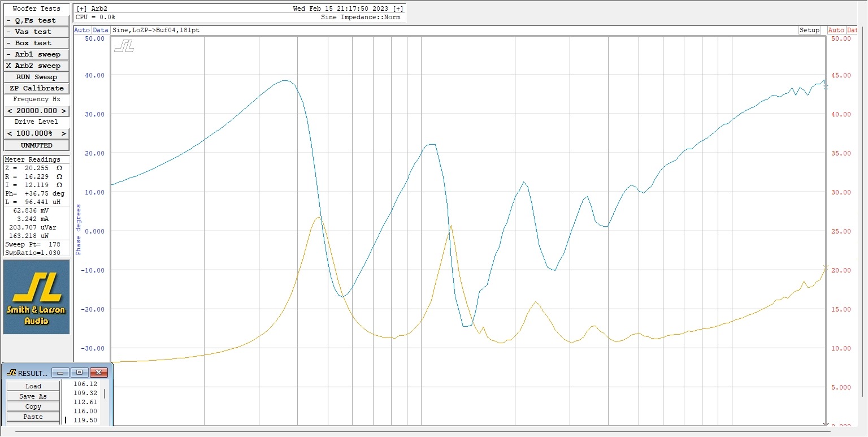Click the right axis Auto button
868x437 pixels.
(836, 30)
